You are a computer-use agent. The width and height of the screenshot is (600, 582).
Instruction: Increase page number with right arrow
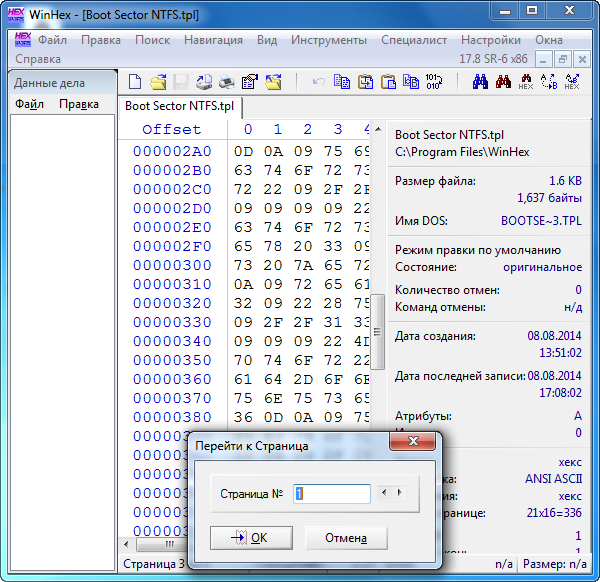(x=400, y=493)
